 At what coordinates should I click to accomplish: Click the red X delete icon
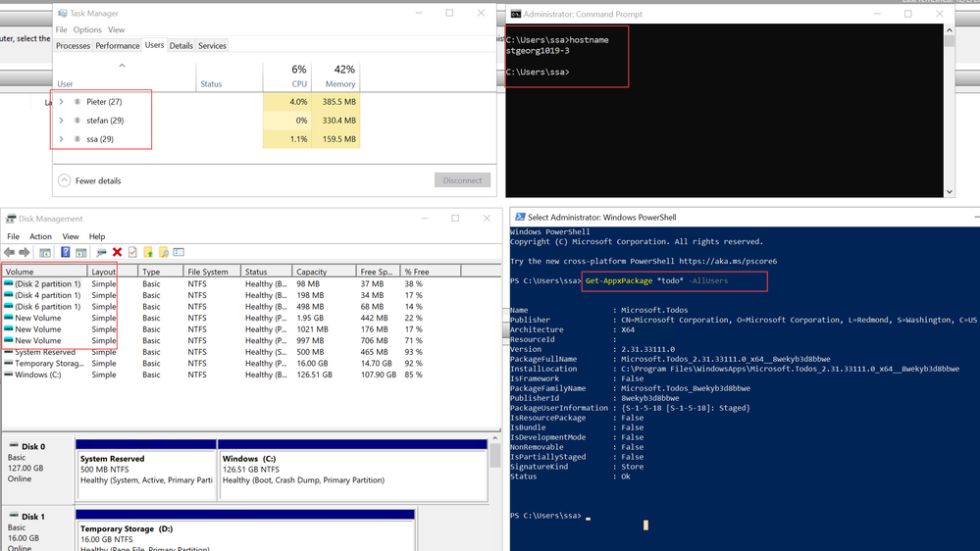[117, 252]
